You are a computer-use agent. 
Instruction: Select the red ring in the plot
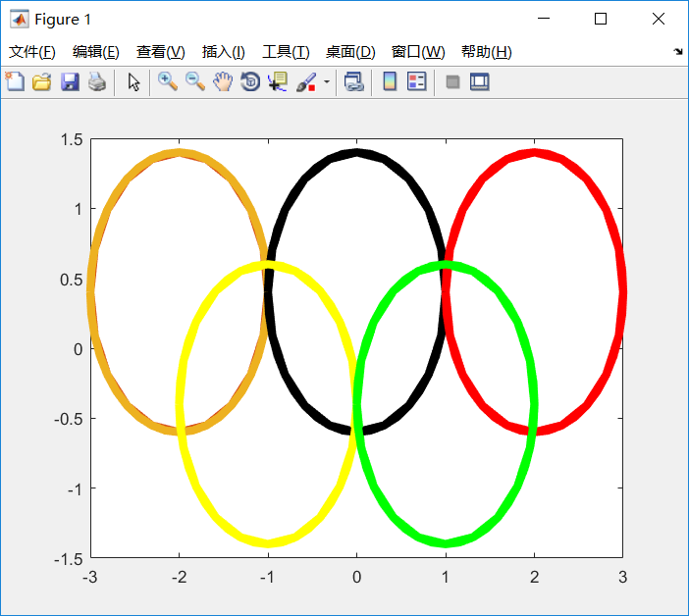click(535, 153)
